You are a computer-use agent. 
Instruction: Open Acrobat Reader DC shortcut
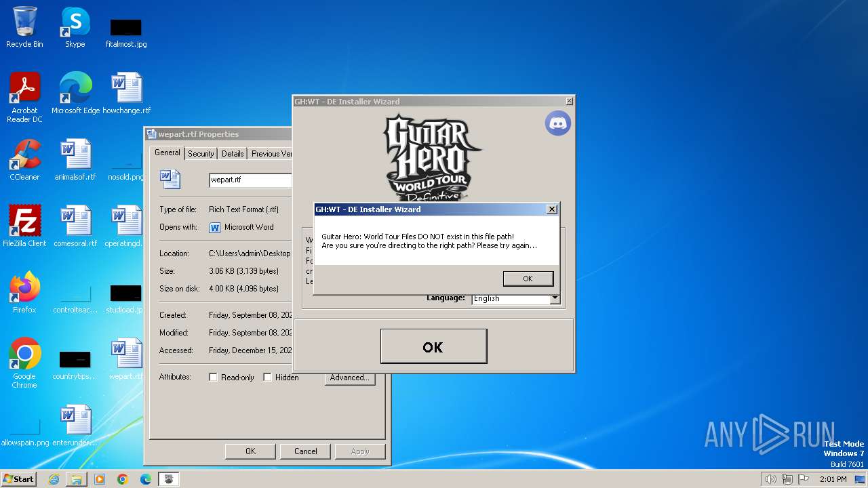point(24,97)
